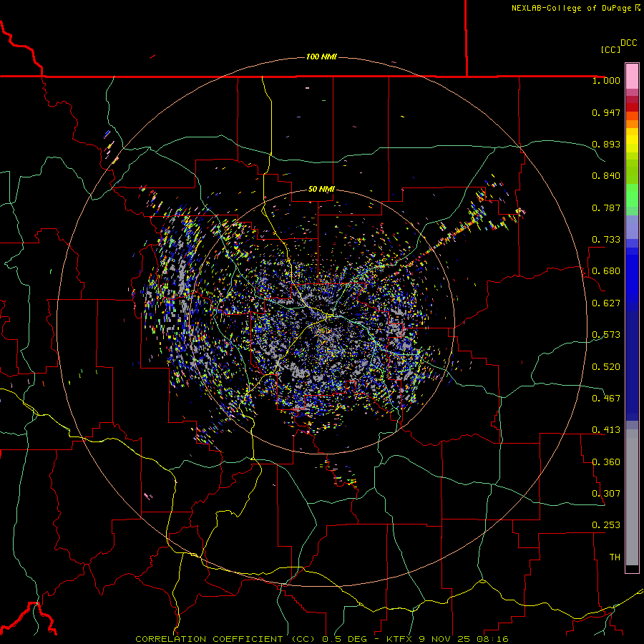The height and width of the screenshot is (644, 644).
Task: Click the 0.253 scale value
Action: (606, 525)
